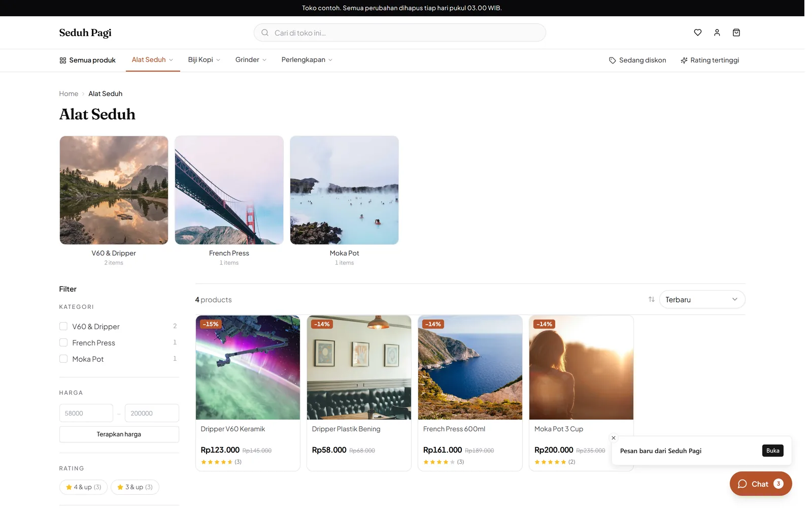Screen dimensions: 812x508
Task: Go to Semua produk
Action: (87, 60)
